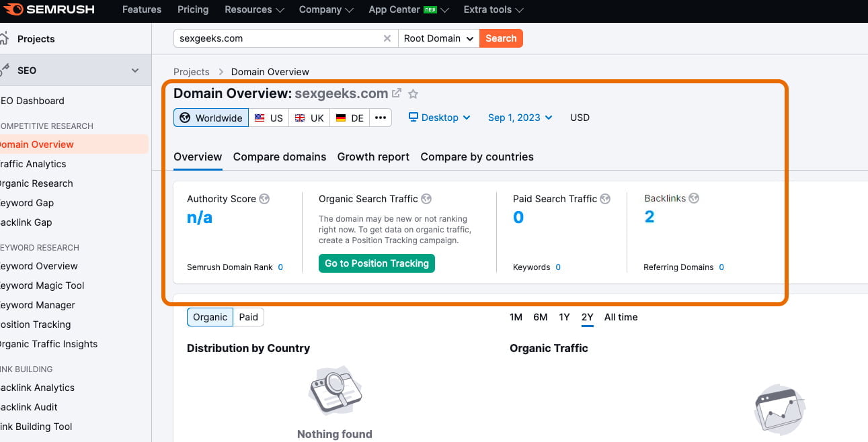Open Link Building Tool in sidebar
868x442 pixels.
[x=36, y=427]
